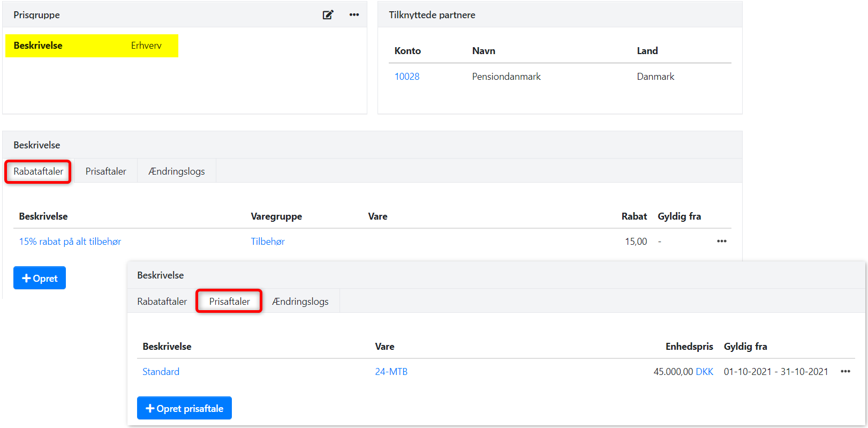Select the red-outlined Rabataftaler tab
Viewport: 868px width, 428px height.
click(38, 171)
